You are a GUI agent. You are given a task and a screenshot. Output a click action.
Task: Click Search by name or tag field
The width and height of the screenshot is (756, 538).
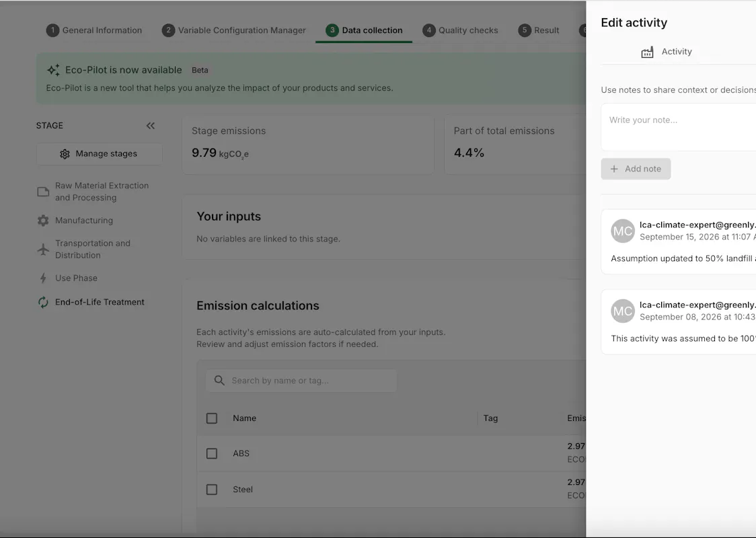click(301, 381)
